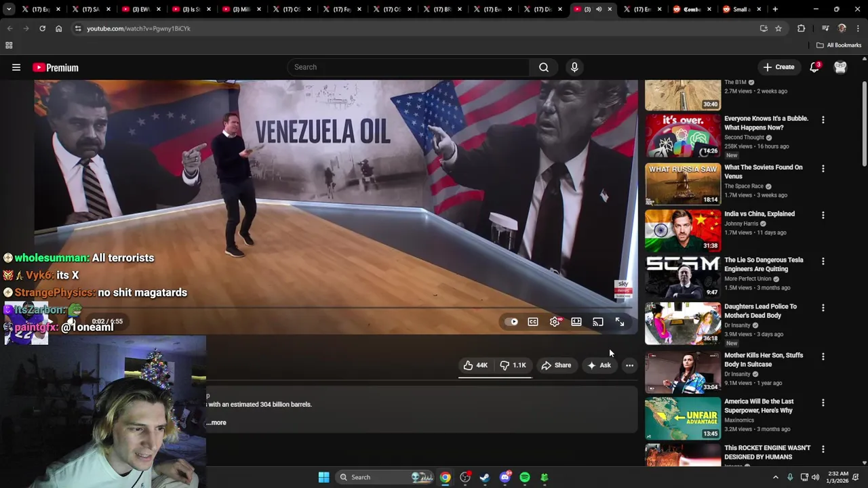
Task: Go to YouTube Premium home logo
Action: point(56,68)
